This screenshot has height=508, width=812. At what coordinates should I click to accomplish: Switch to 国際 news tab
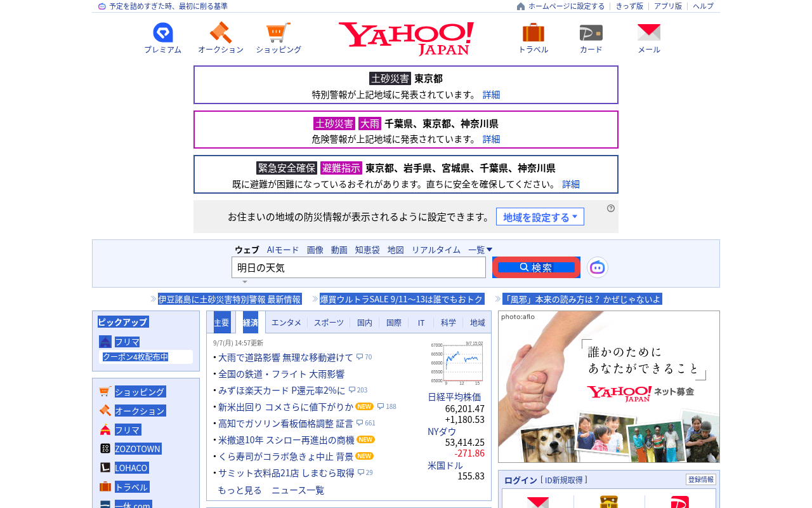coord(394,323)
